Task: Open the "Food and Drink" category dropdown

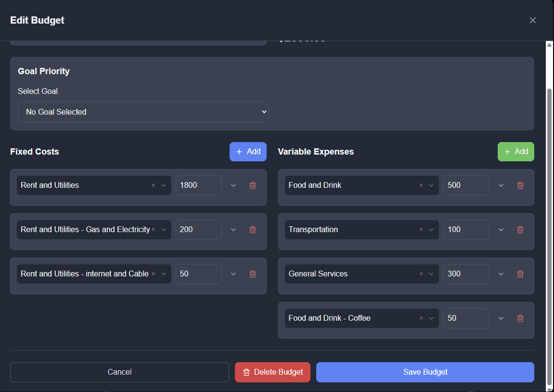Action: point(431,185)
